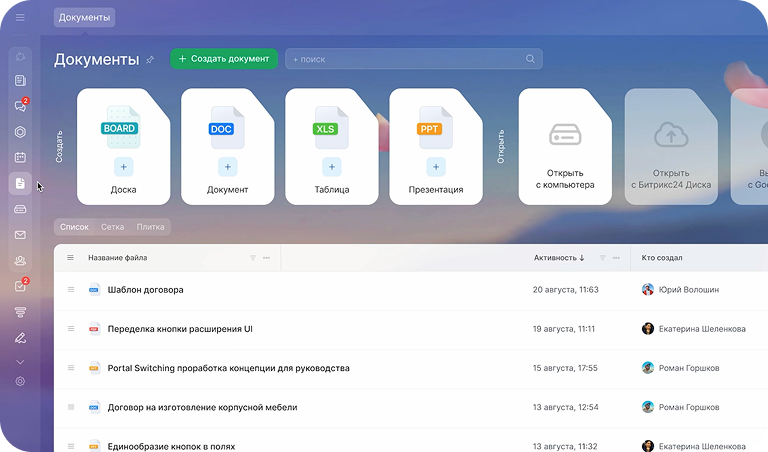
Task: Expand the sidebar's chevron for more items
Action: pyautogui.click(x=20, y=361)
